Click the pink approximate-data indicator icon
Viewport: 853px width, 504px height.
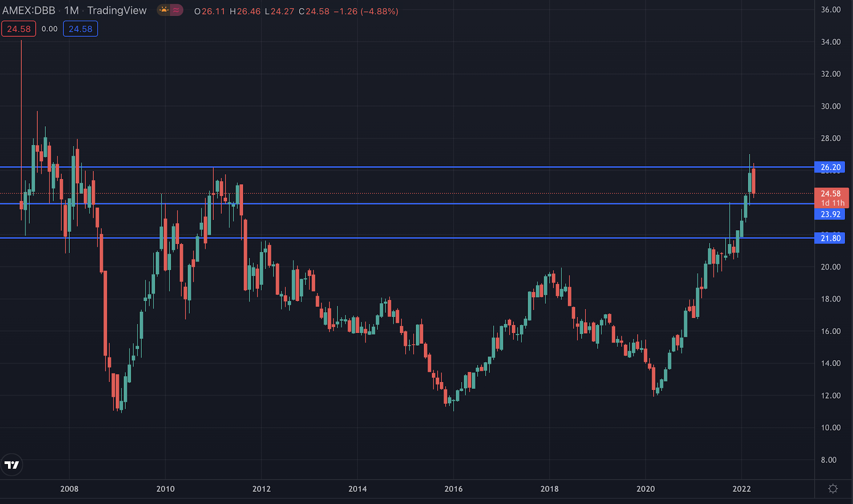coord(176,10)
